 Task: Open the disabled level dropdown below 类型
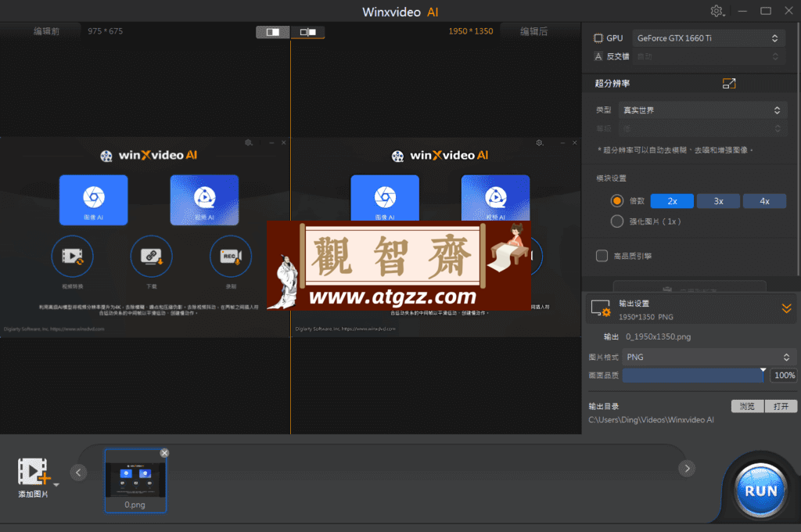click(702, 128)
